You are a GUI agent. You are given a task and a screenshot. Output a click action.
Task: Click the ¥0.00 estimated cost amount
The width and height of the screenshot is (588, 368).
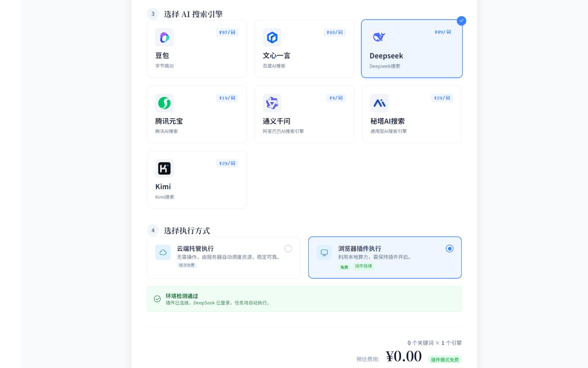point(404,356)
